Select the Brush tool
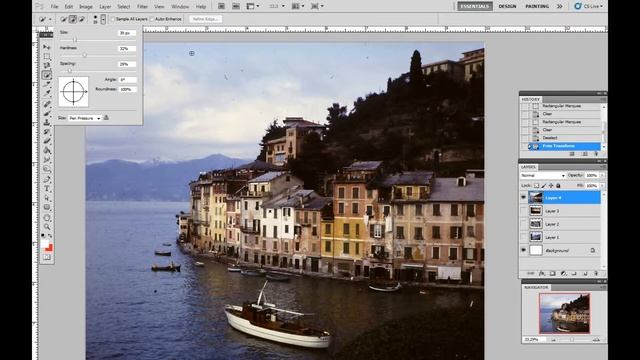 click(47, 113)
